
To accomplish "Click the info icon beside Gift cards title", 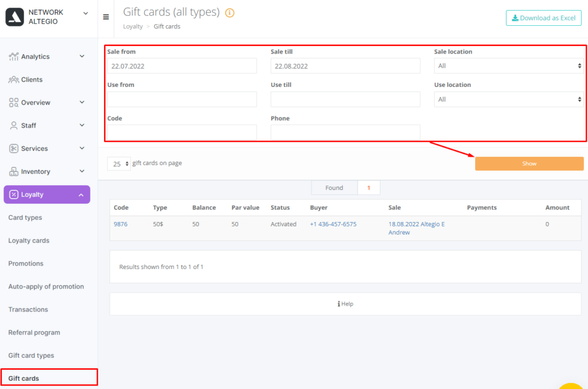I will pos(229,13).
